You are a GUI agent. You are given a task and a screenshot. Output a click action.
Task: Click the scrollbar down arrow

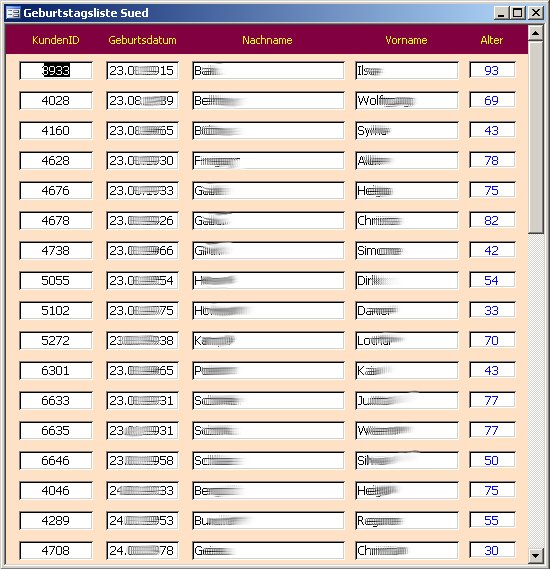(x=535, y=555)
